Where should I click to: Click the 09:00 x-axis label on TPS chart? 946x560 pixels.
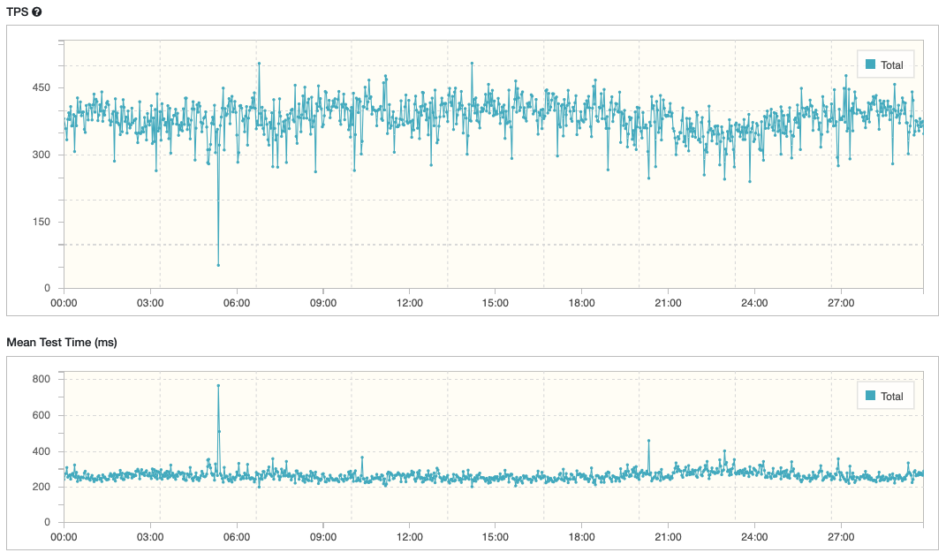(322, 303)
